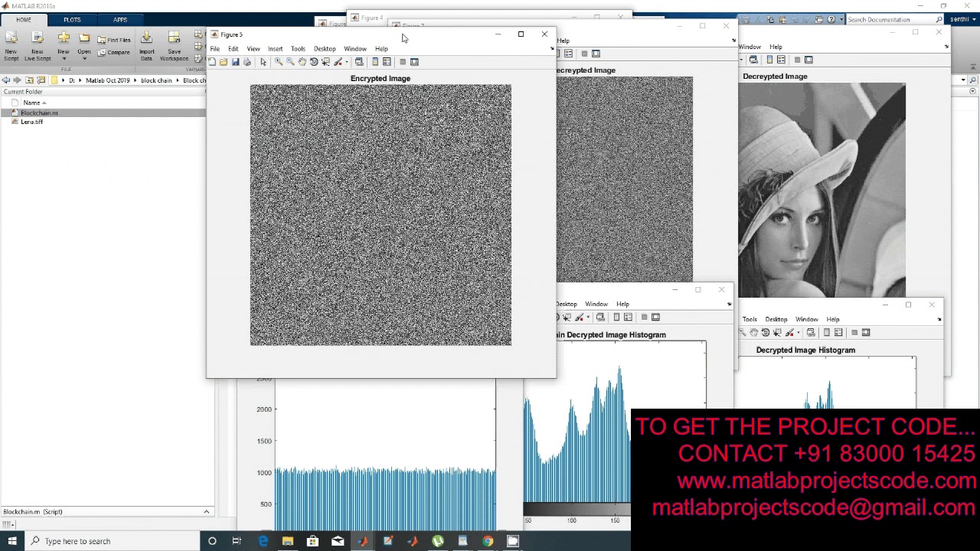Open File menu in Figure 5
Screen dimensions: 980x551
point(215,48)
